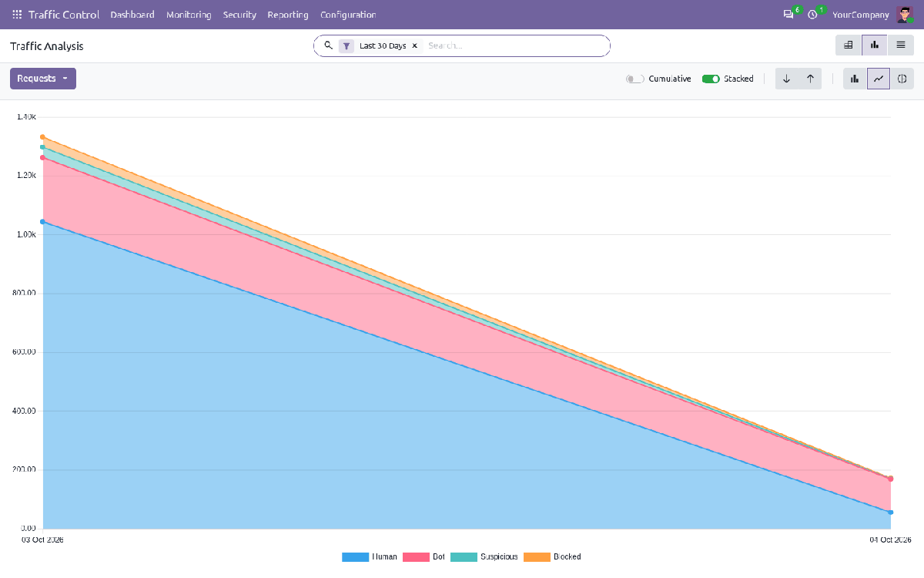Image resolution: width=924 pixels, height=578 pixels.
Task: Click the blue Human data point on 03 Oct
Action: point(42,222)
